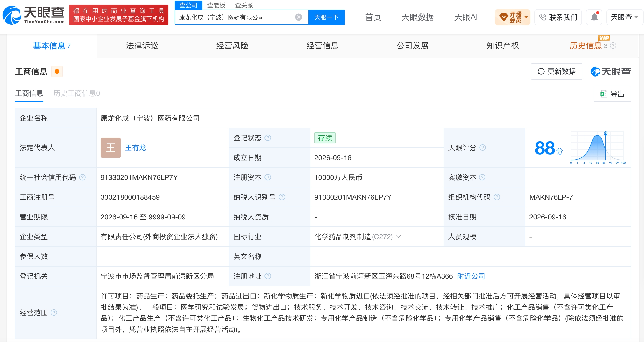The height and width of the screenshot is (342, 644).
Task: Open the notification bell
Action: pos(594,17)
